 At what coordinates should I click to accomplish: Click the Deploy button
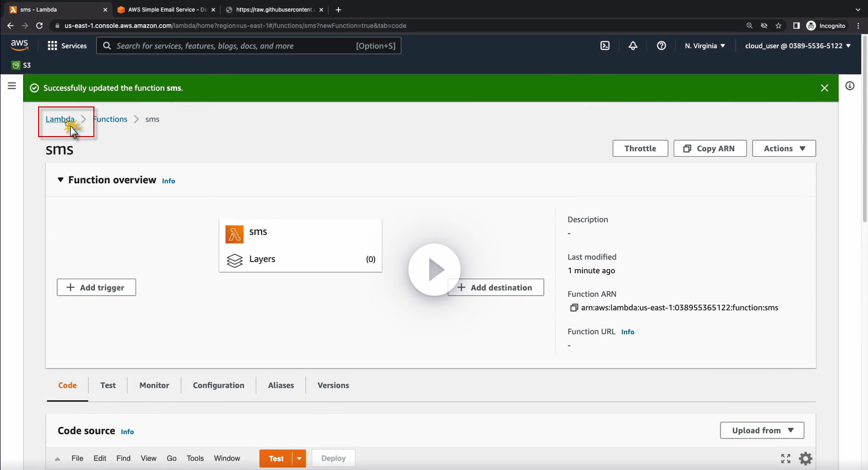(333, 458)
